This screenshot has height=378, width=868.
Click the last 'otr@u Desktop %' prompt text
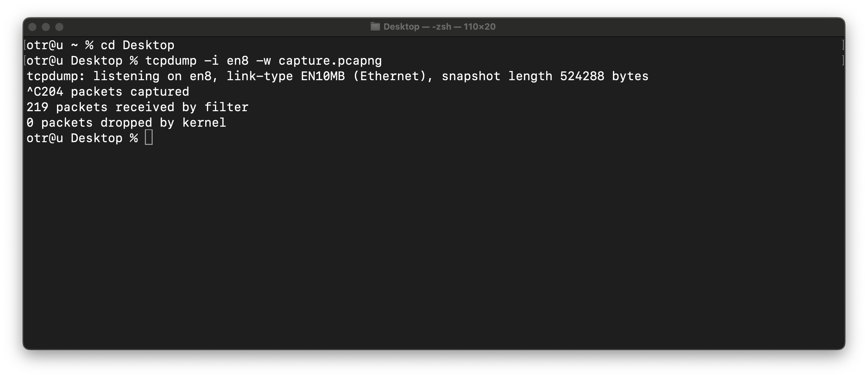pyautogui.click(x=82, y=138)
